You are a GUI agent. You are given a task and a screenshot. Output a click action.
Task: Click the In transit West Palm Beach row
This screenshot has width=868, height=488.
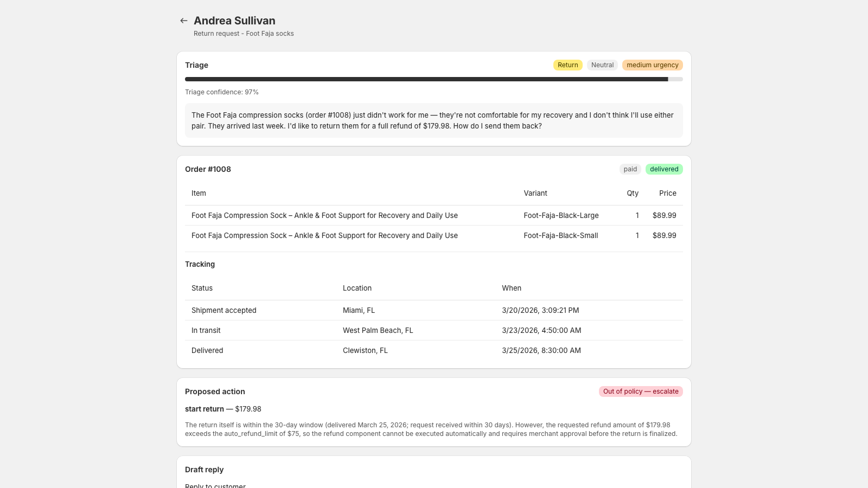pos(434,330)
